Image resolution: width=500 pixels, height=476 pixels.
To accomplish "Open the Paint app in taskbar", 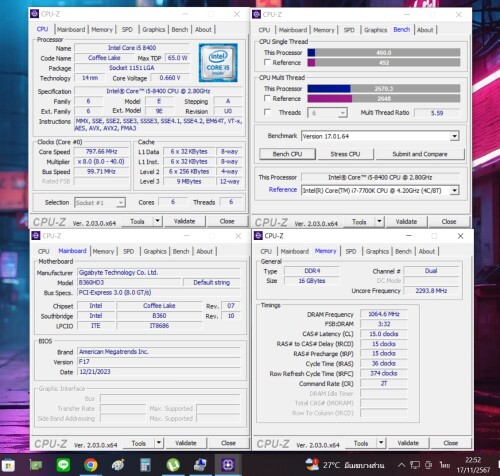I will [x=118, y=465].
